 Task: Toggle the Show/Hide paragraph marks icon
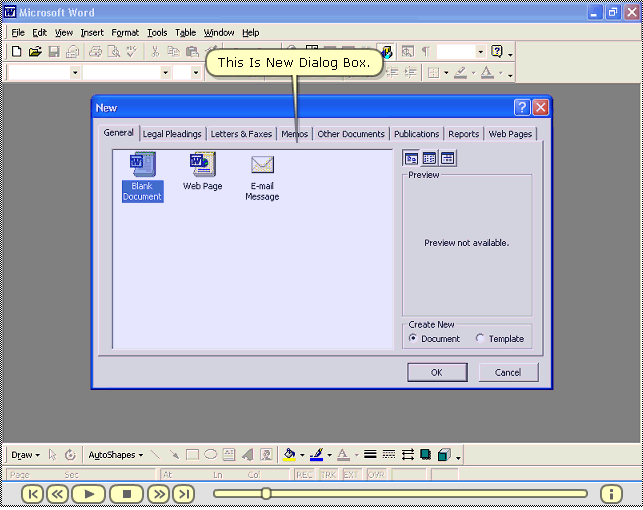[x=426, y=52]
